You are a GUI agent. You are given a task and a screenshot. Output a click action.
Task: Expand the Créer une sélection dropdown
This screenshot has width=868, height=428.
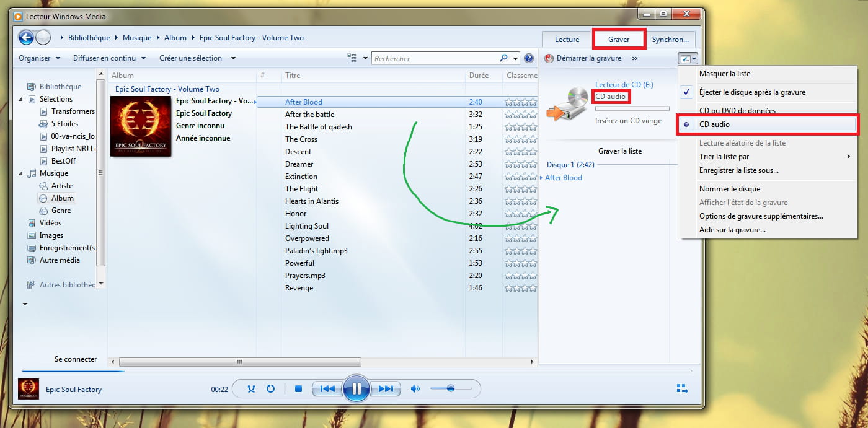point(197,58)
